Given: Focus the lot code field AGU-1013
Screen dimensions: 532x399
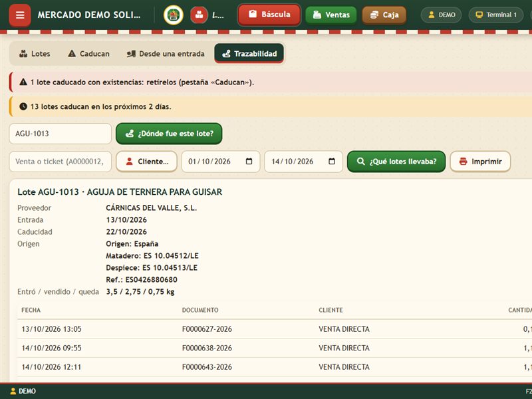Looking at the screenshot, I should 61,134.
